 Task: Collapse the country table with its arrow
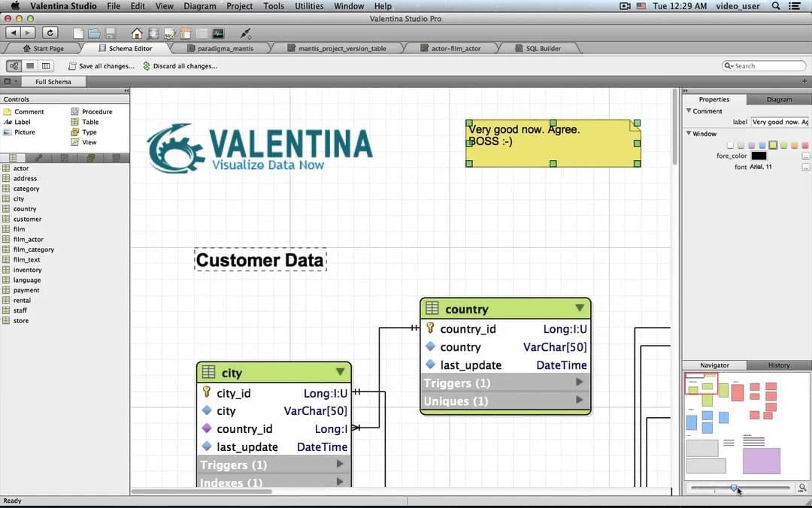(579, 308)
